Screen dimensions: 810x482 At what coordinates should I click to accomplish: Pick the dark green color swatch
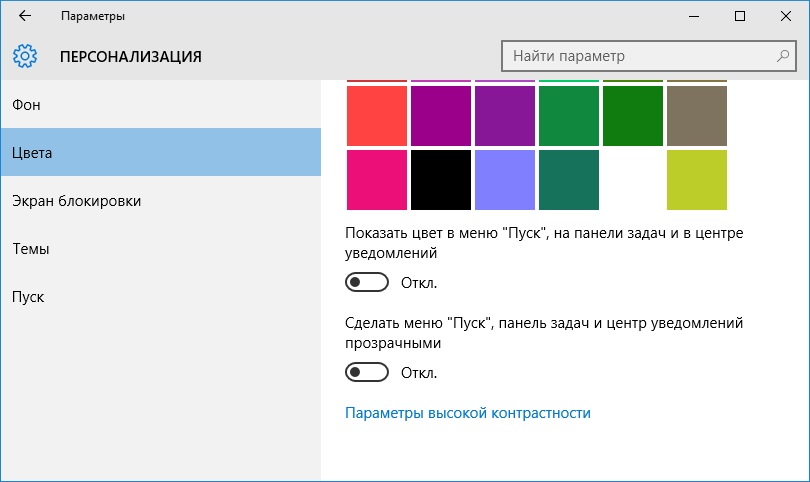[633, 116]
